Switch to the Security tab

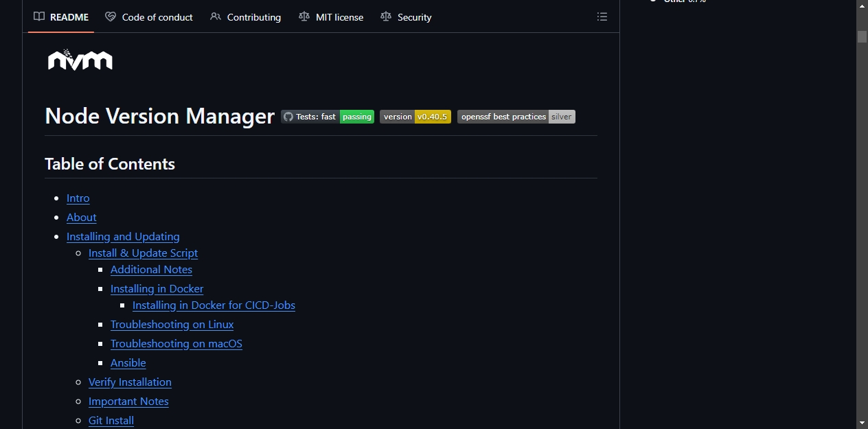pos(406,17)
